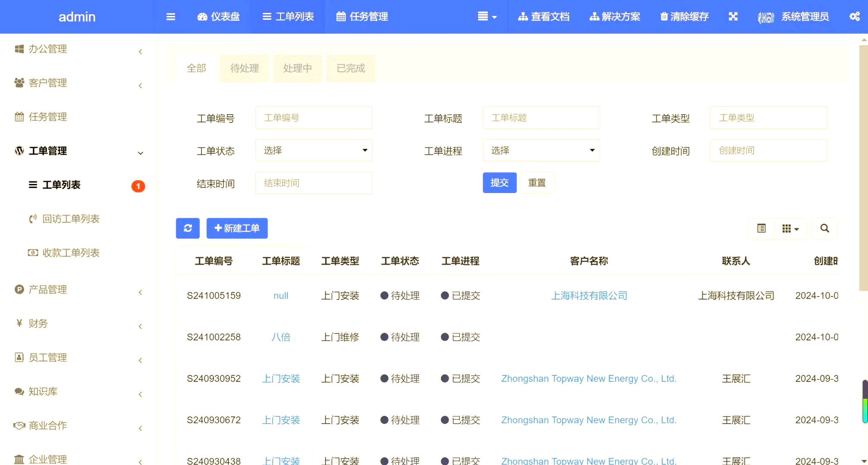Refresh the work order list
The height and width of the screenshot is (465, 868).
187,228
